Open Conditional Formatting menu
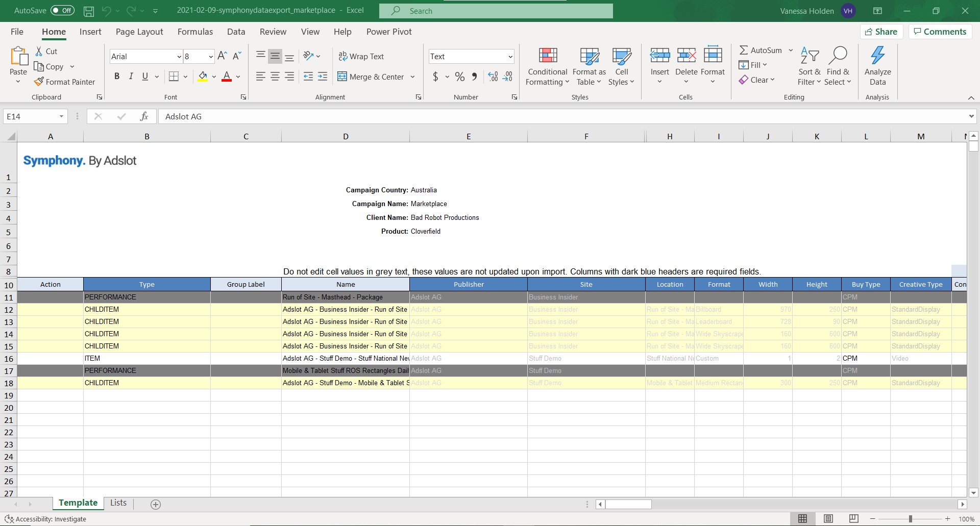 (x=548, y=66)
